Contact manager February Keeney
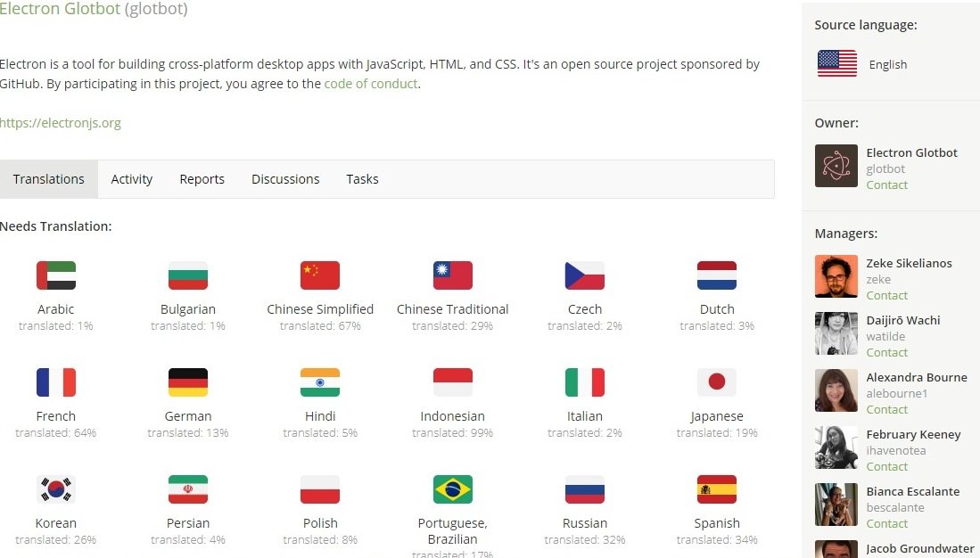The height and width of the screenshot is (558, 980). tap(887, 467)
